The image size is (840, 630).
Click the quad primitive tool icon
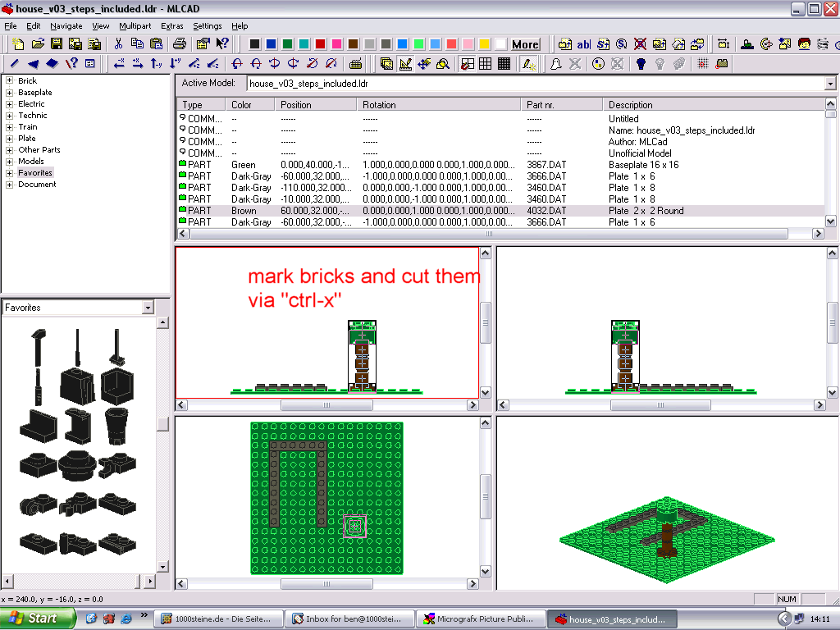(52, 64)
